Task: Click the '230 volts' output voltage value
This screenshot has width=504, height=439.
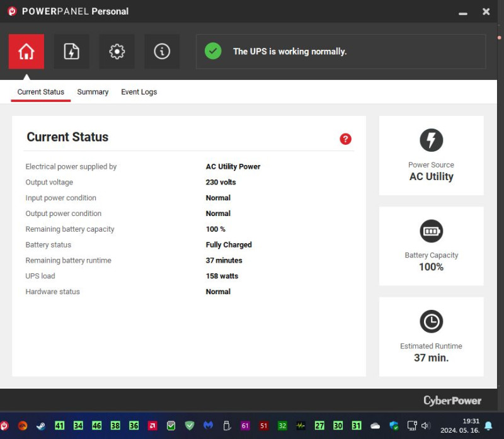Action: click(x=221, y=182)
